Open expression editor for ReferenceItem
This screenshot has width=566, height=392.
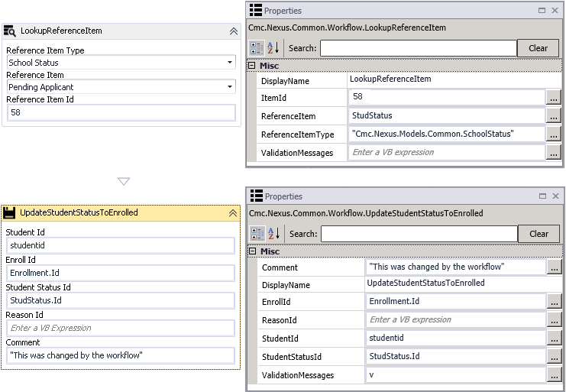[x=553, y=116]
